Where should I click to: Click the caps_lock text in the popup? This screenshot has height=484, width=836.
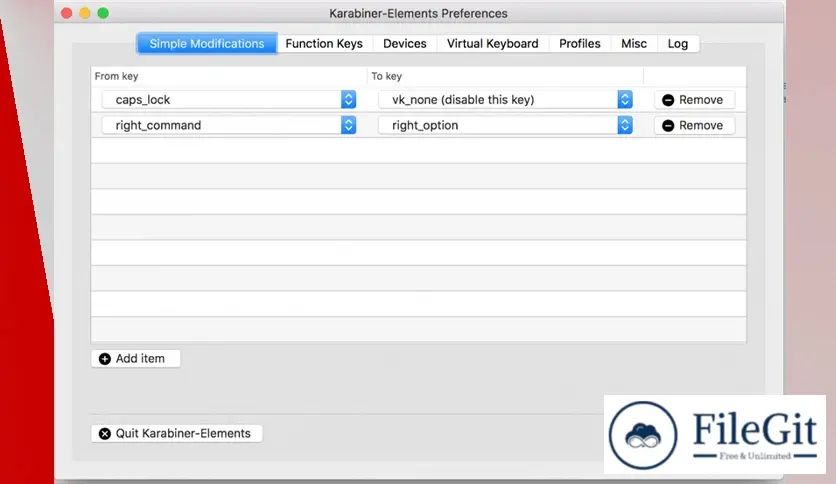143,100
